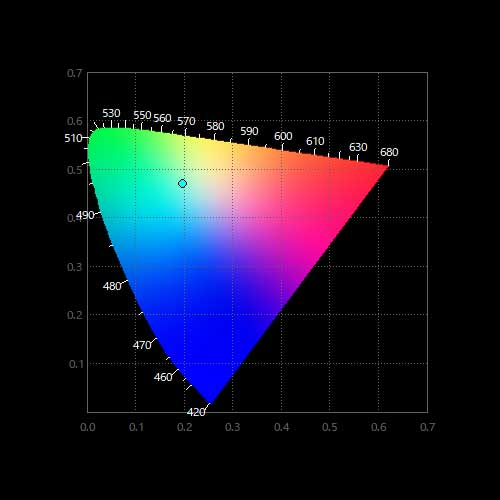Pick the 600 wavelength label
This screenshot has width=500, height=500.
[283, 136]
